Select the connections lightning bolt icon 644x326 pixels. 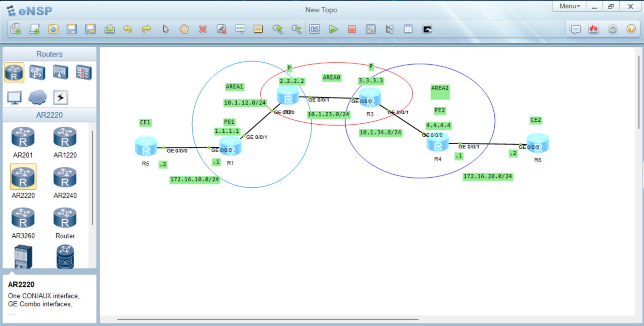coord(60,97)
